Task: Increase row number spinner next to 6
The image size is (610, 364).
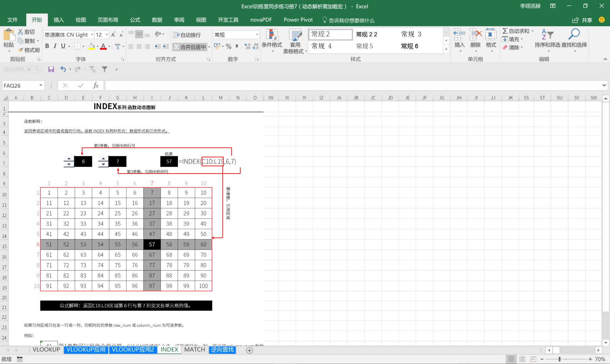Action: point(69,158)
